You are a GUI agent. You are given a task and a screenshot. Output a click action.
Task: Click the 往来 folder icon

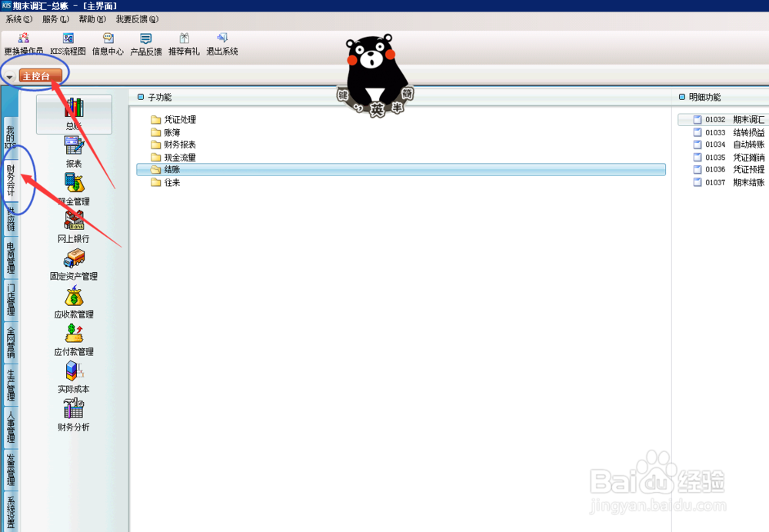coord(156,182)
